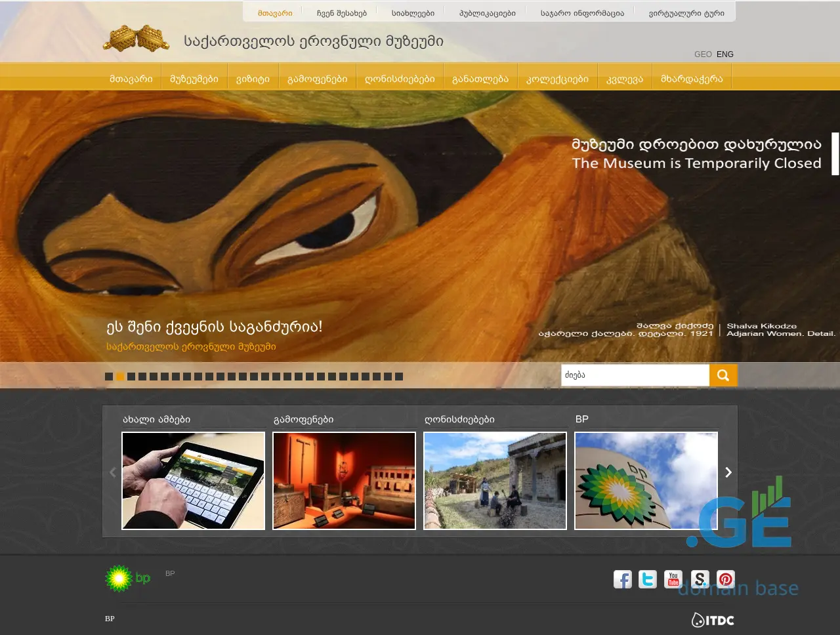
Task: Click the ძიება search input field
Action: click(635, 375)
